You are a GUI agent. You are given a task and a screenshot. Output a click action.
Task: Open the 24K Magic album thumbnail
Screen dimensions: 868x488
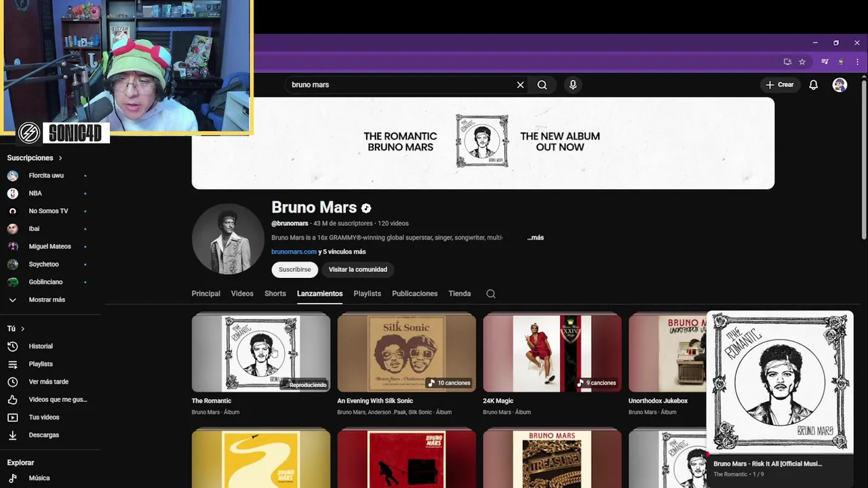tap(552, 353)
